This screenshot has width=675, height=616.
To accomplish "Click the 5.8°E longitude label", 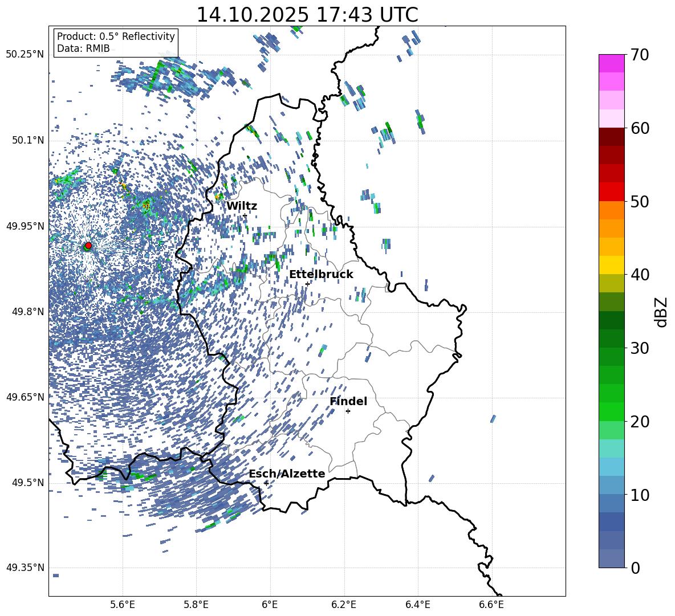I will coord(196,605).
